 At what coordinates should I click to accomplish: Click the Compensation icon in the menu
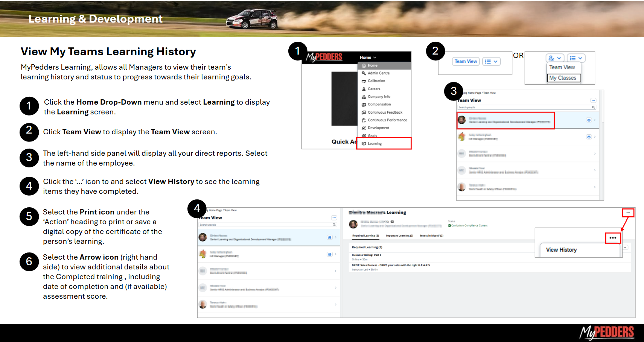(364, 105)
